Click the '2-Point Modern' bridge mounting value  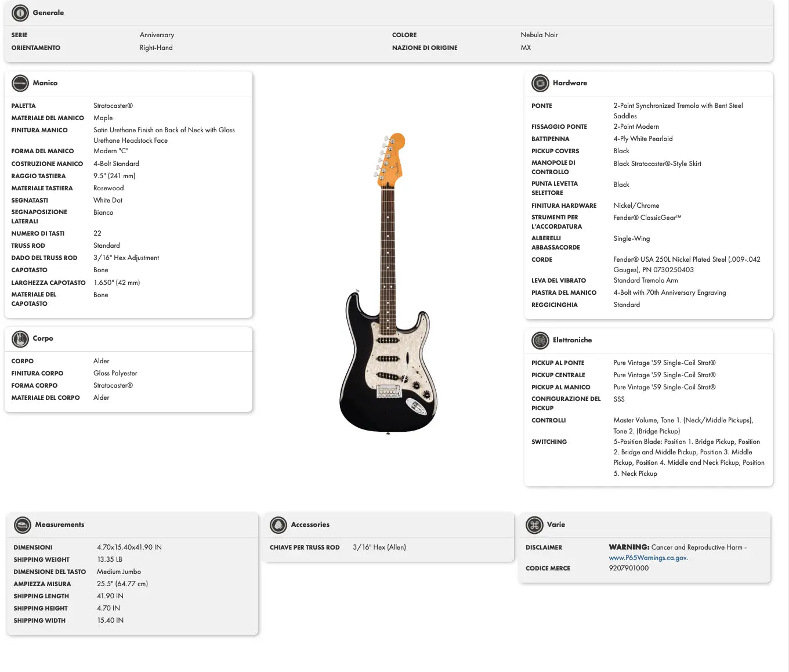point(636,127)
